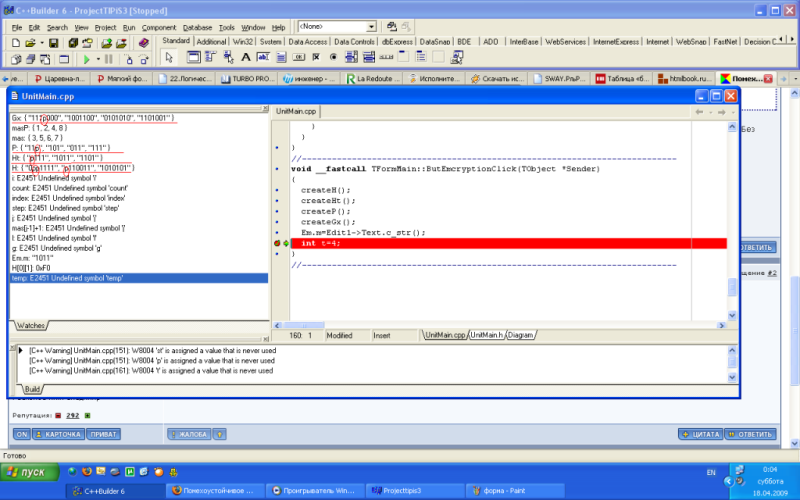Click the ЦИТАТА forum button

(700, 434)
